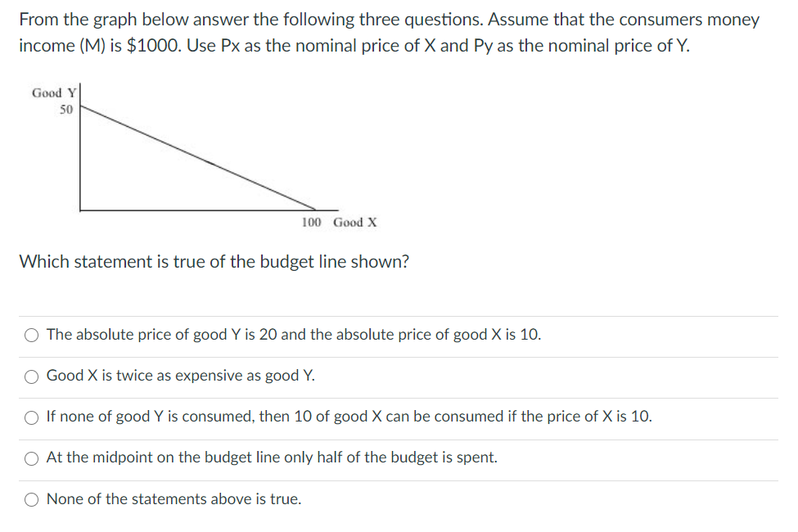Click the 'Good Y' axis label on graph
The image size is (798, 532).
54,92
